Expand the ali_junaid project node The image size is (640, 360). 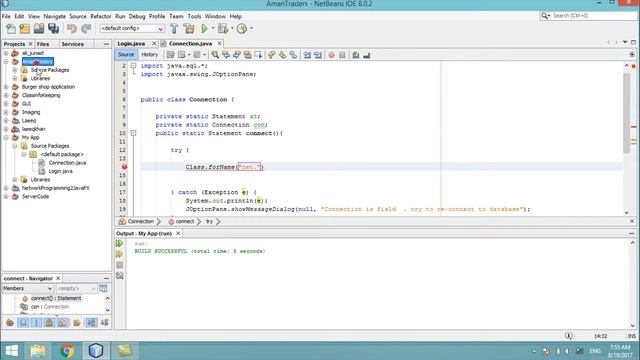click(x=6, y=53)
